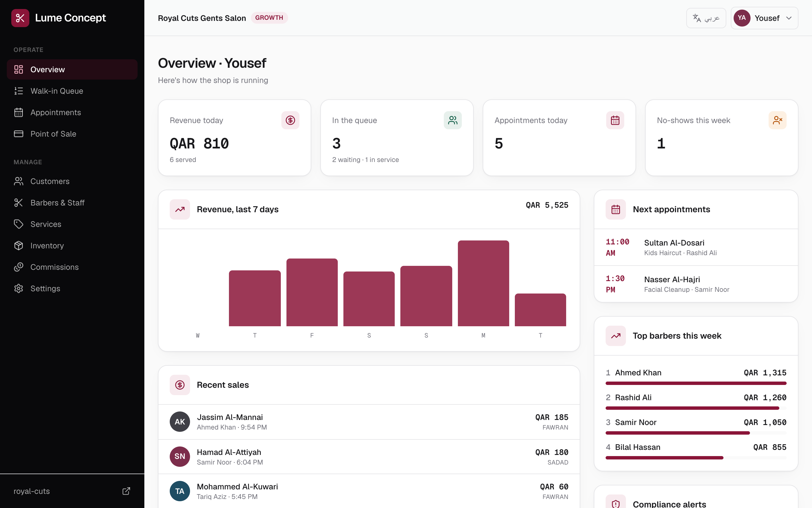Select Point of Sale menu item
Viewport: 812px width, 508px height.
(72, 134)
